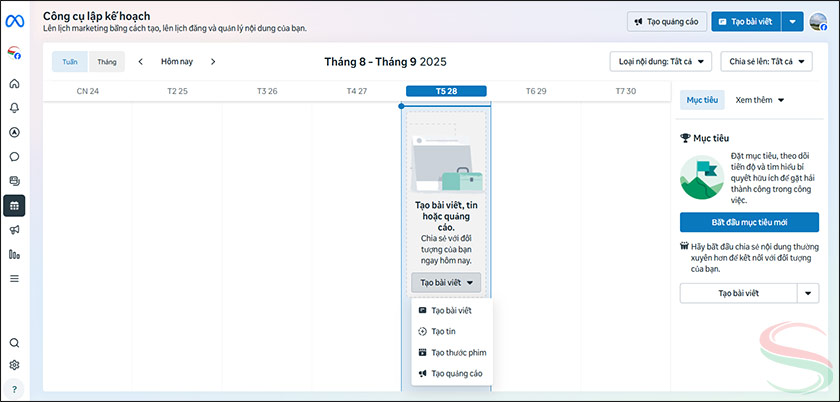
Task: Select CN 24 day header
Action: pos(87,91)
